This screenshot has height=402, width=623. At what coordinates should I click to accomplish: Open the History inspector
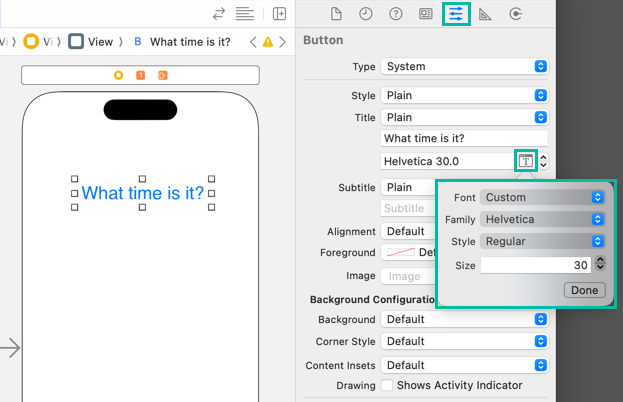point(366,14)
